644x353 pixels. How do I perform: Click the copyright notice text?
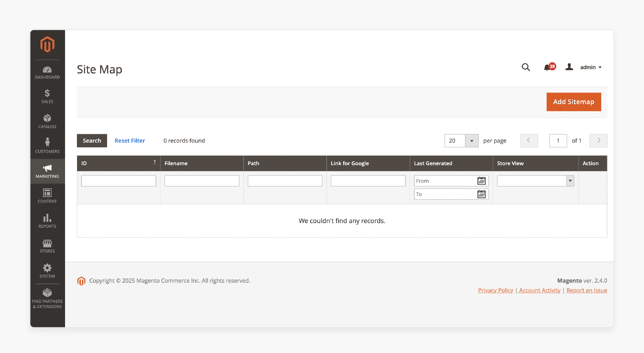170,281
